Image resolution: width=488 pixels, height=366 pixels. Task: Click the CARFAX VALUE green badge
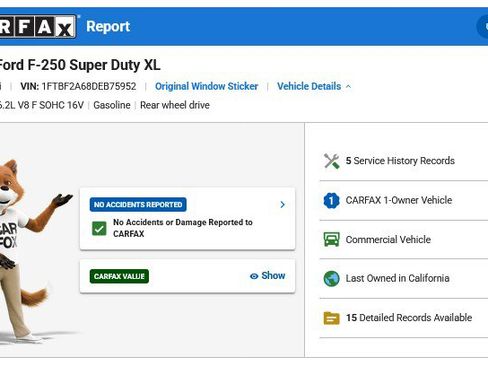[x=119, y=276]
